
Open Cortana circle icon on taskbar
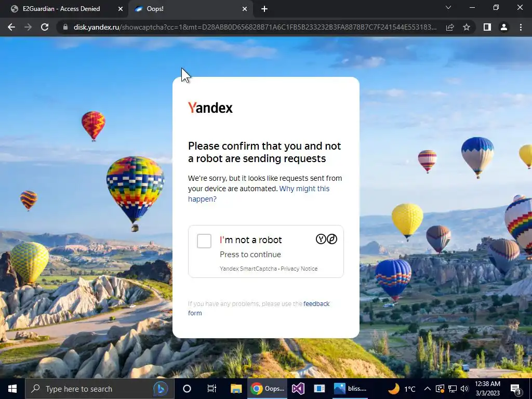click(187, 389)
